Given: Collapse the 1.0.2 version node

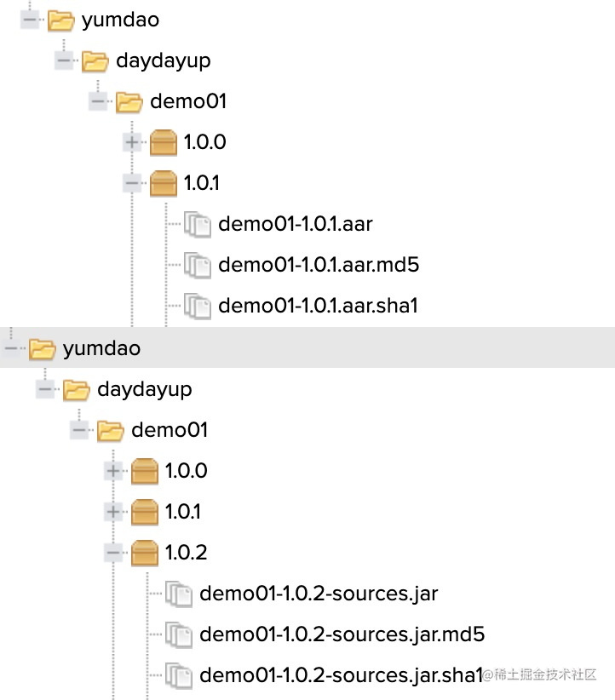Looking at the screenshot, I should 112,553.
